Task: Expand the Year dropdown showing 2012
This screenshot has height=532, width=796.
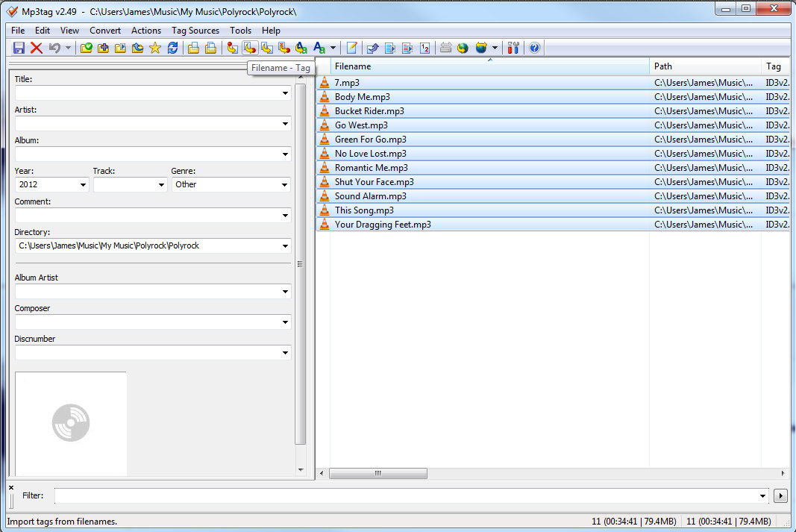Action: pyautogui.click(x=83, y=185)
